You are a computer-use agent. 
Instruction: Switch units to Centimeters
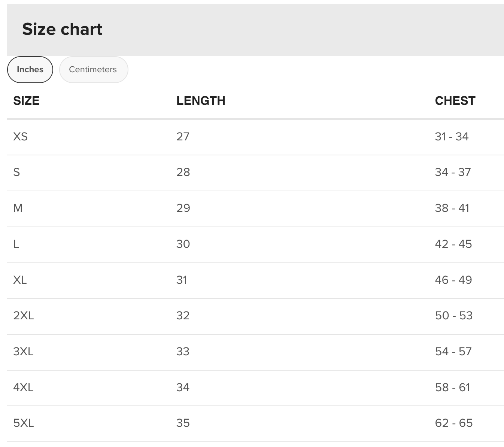pos(93,70)
